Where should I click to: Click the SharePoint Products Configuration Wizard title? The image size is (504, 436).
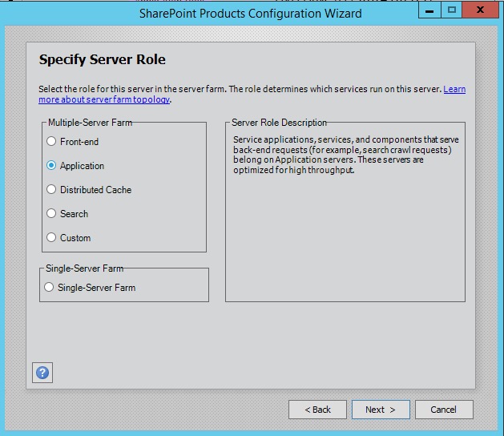(250, 14)
